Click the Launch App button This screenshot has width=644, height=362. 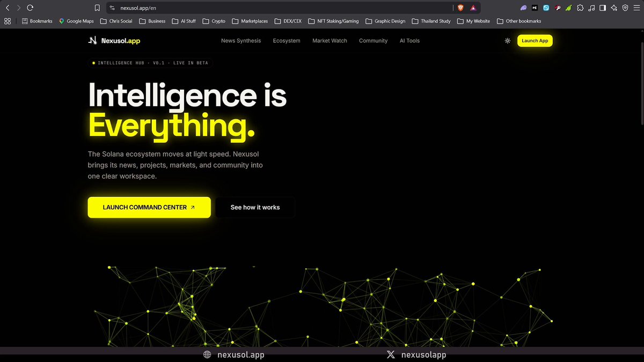pyautogui.click(x=535, y=41)
